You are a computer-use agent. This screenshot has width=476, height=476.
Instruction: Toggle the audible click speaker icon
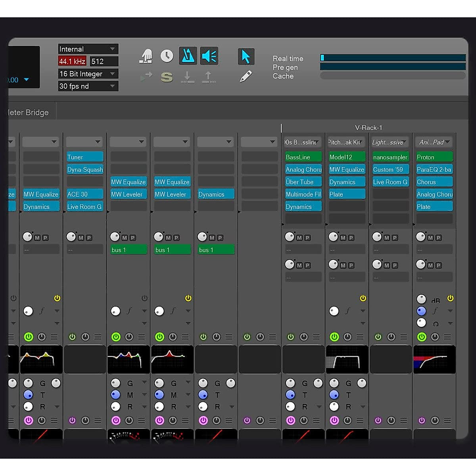(209, 56)
